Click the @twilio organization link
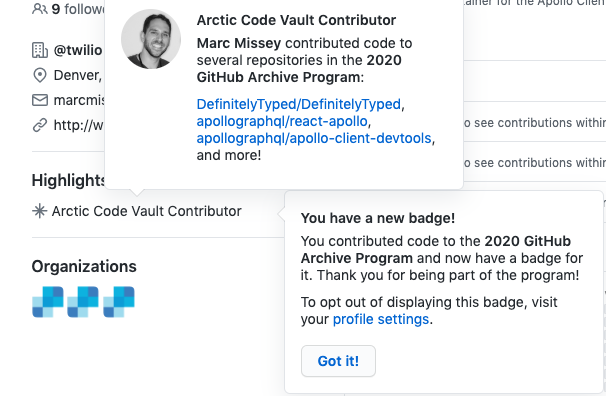Screen dimensions: 606x396 (78, 50)
